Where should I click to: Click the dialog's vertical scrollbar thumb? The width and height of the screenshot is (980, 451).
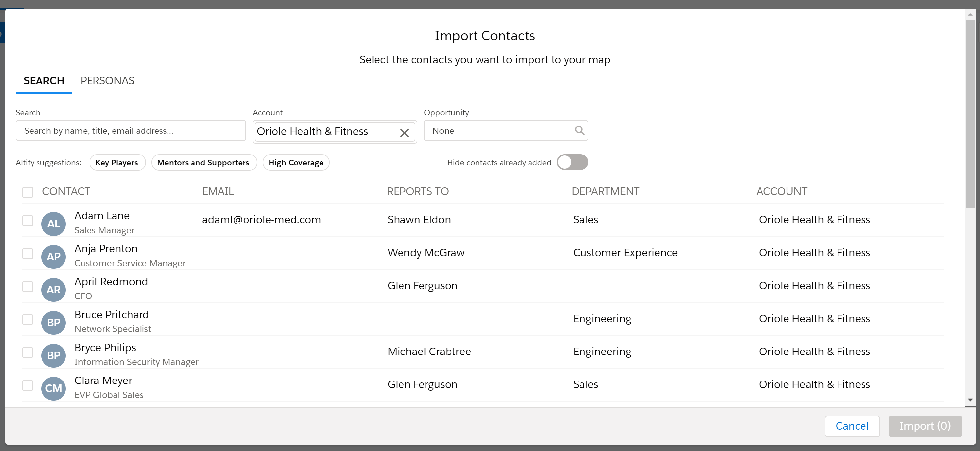click(970, 114)
